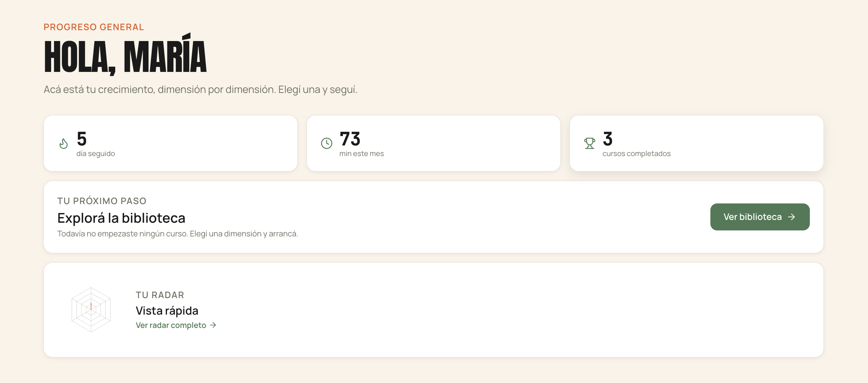Image resolution: width=868 pixels, height=383 pixels.
Task: Select the 73 min este mes card
Action: point(434,143)
